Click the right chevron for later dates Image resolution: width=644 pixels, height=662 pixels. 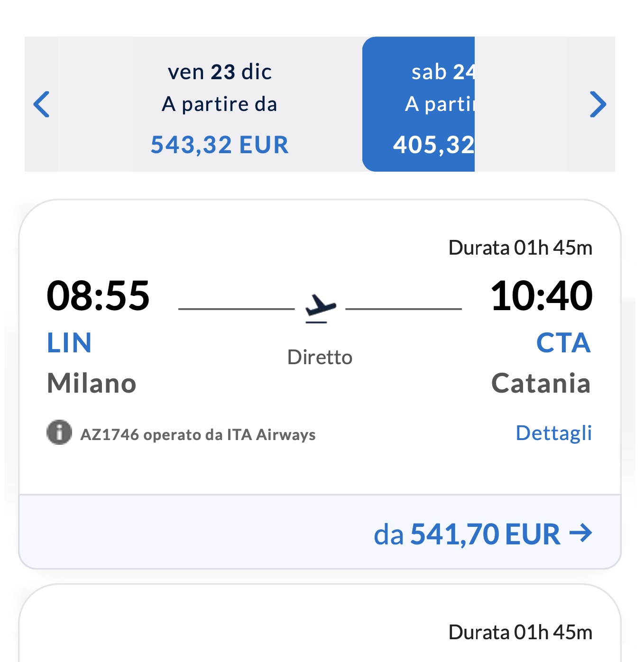pyautogui.click(x=598, y=104)
